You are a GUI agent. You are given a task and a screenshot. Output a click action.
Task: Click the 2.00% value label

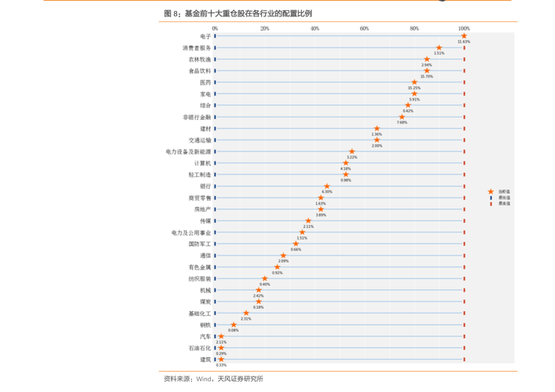tap(376, 146)
